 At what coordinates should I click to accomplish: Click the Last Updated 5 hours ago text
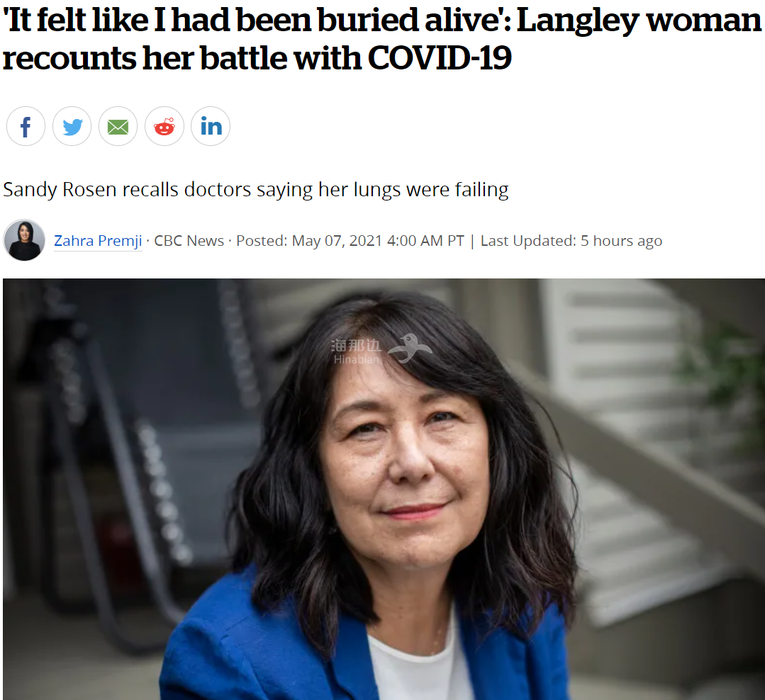[571, 241]
